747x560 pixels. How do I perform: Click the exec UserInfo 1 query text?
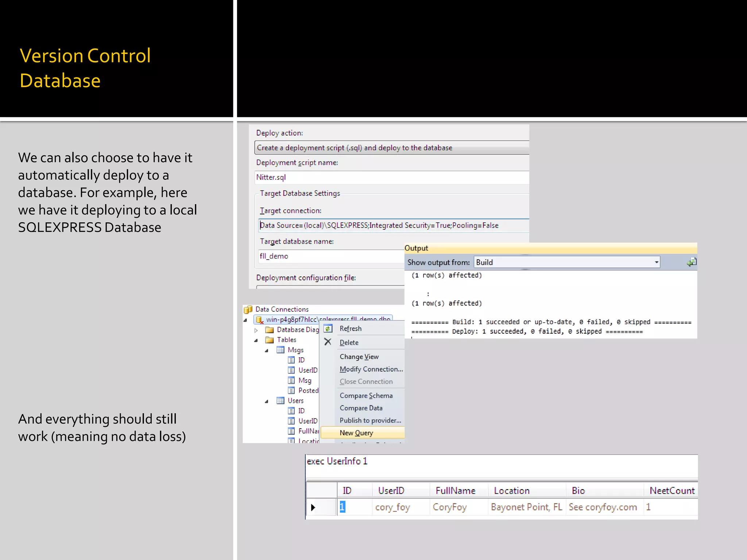pyautogui.click(x=337, y=462)
